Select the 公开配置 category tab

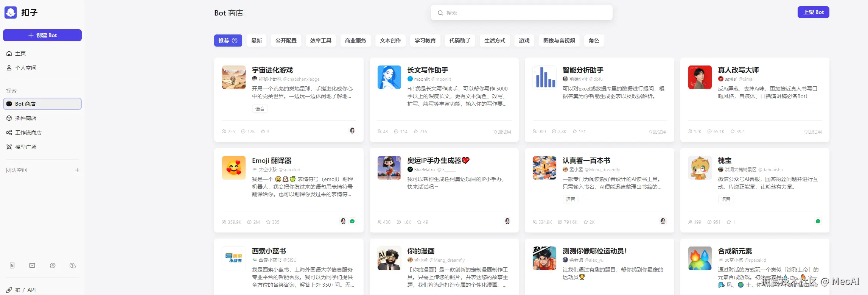(x=286, y=41)
